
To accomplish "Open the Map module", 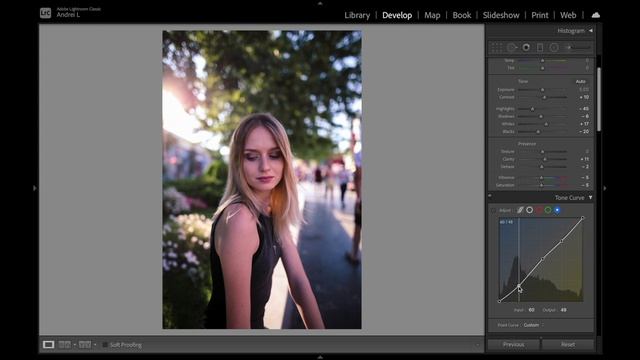I will click(432, 15).
